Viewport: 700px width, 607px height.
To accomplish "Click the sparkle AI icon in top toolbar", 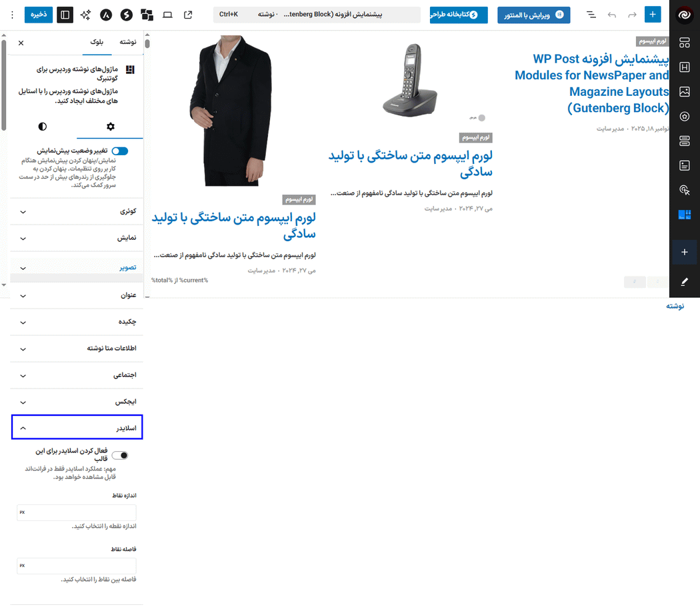I will (x=85, y=14).
